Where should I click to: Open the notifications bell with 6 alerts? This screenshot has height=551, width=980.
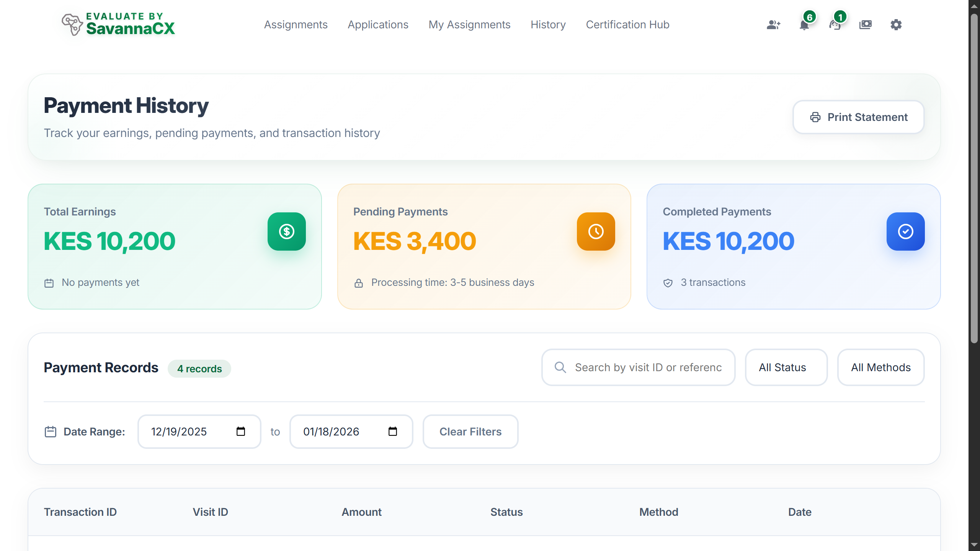804,24
